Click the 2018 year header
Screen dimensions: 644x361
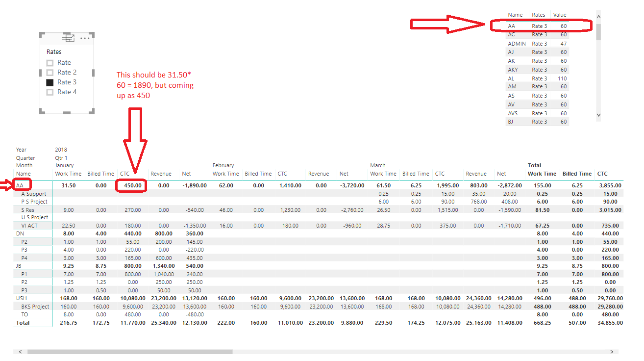click(61, 150)
